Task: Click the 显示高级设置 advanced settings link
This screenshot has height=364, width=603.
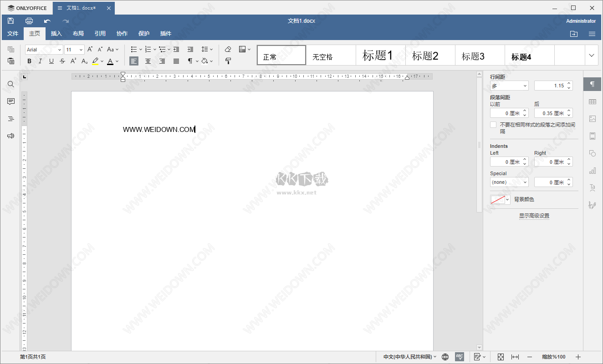Action: (x=534, y=216)
